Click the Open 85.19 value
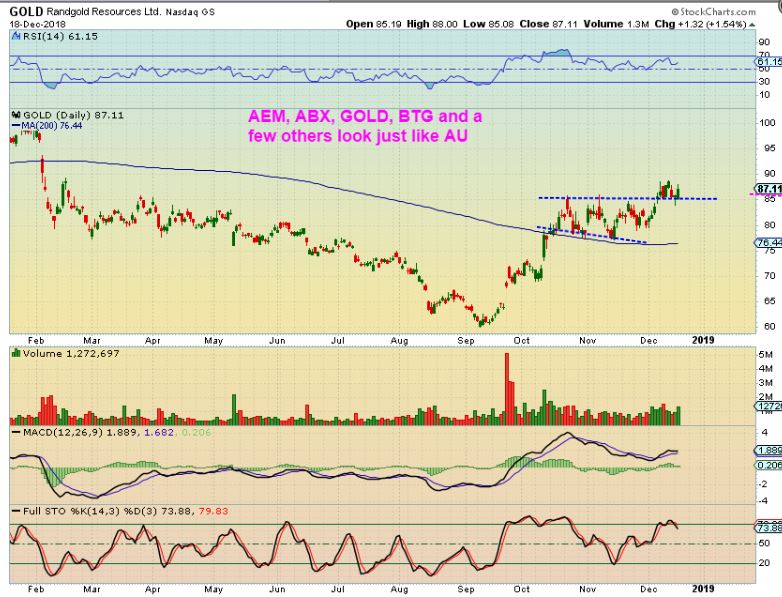The height and width of the screenshot is (597, 782). point(374,24)
